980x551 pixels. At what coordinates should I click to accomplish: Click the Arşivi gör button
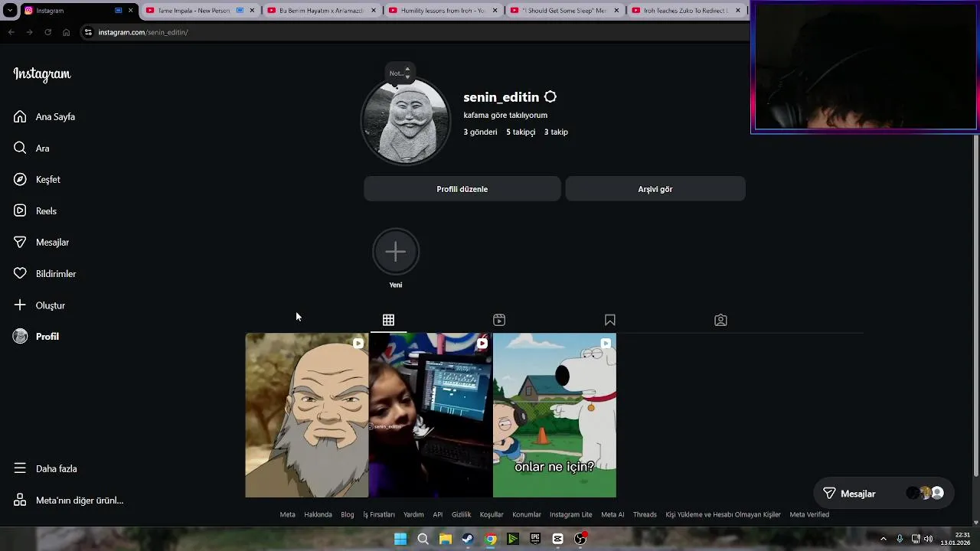pyautogui.click(x=655, y=189)
